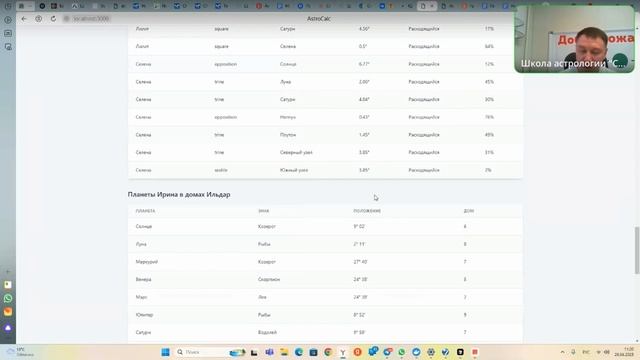
Task: Open the purple Alice assistant sidebar icon
Action: [8, 328]
